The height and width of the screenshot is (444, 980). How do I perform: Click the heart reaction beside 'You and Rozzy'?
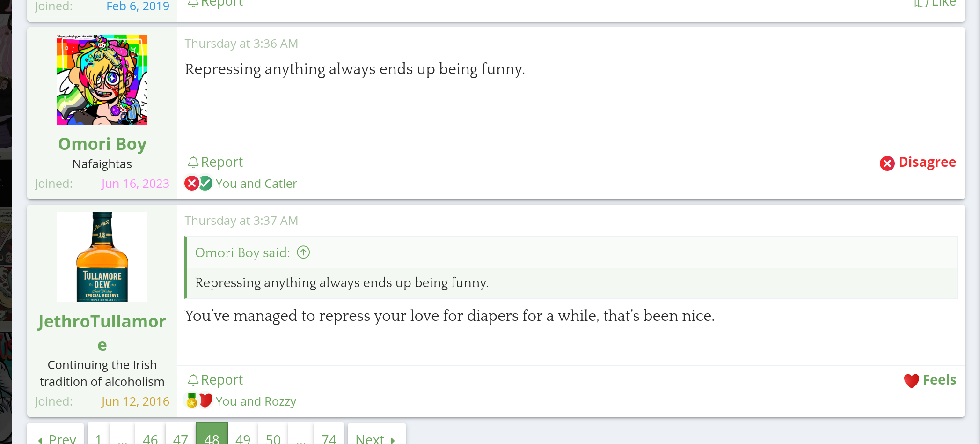[205, 401]
